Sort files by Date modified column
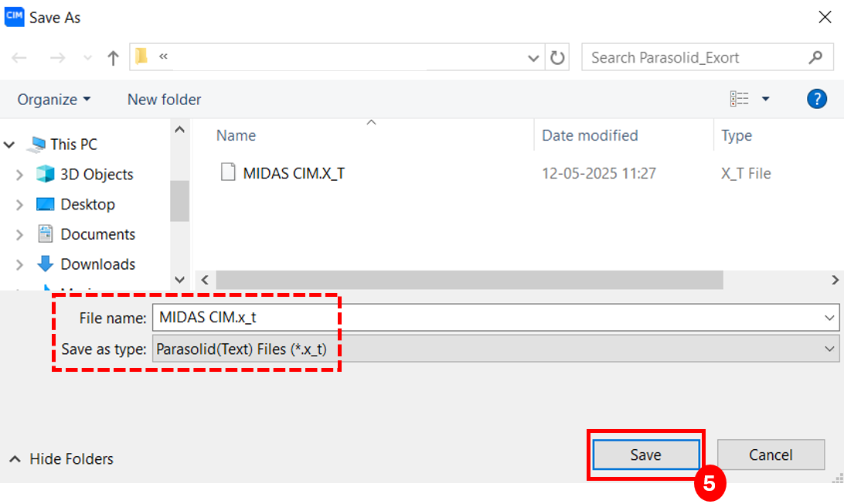 tap(590, 136)
